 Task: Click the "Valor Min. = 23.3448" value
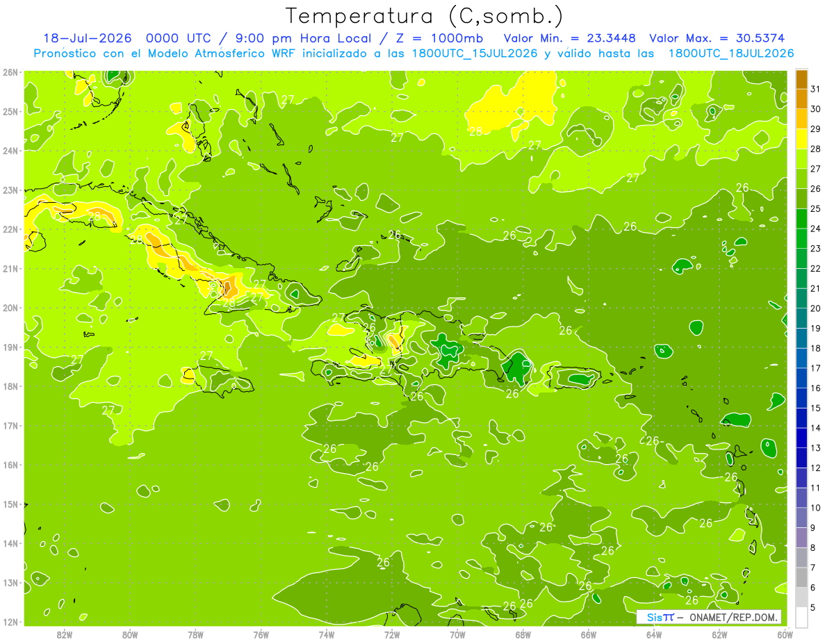[x=570, y=38]
